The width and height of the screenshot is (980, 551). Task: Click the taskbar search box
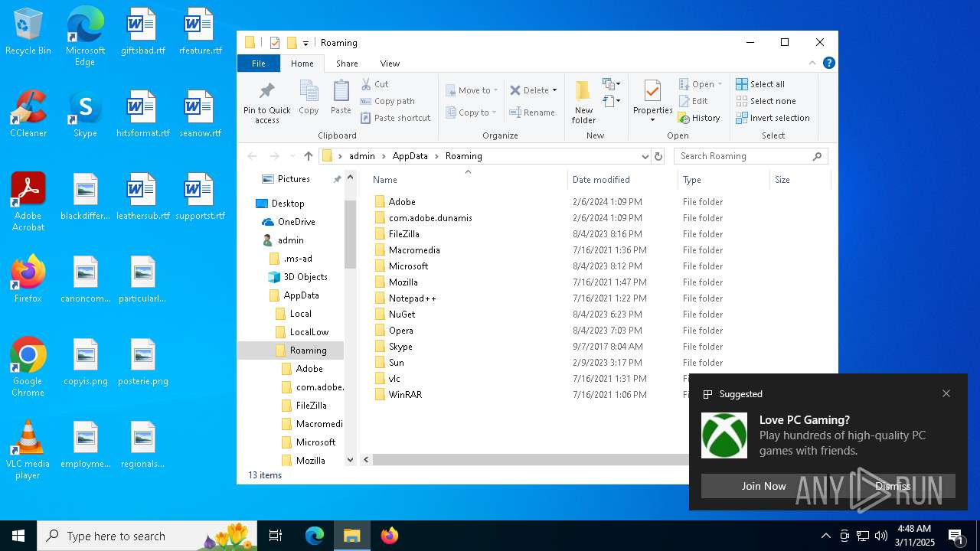coord(147,536)
